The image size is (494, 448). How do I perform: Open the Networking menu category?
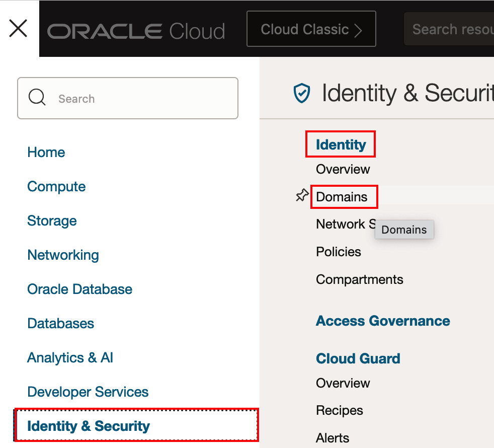coord(63,255)
